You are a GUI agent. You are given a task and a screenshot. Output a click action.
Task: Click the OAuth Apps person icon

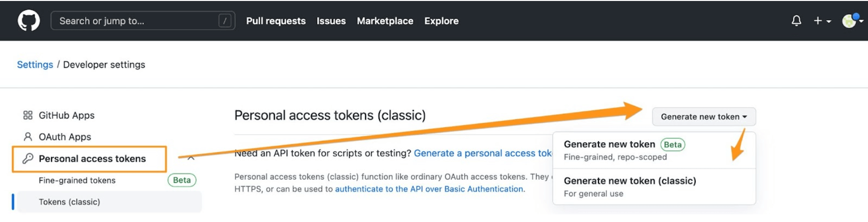[x=28, y=137]
